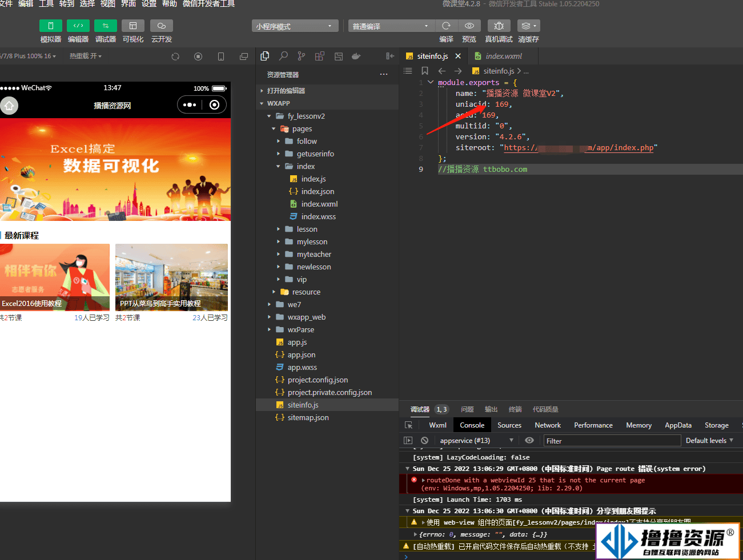
Task: Switch to the AppData devtools tab
Action: click(678, 425)
